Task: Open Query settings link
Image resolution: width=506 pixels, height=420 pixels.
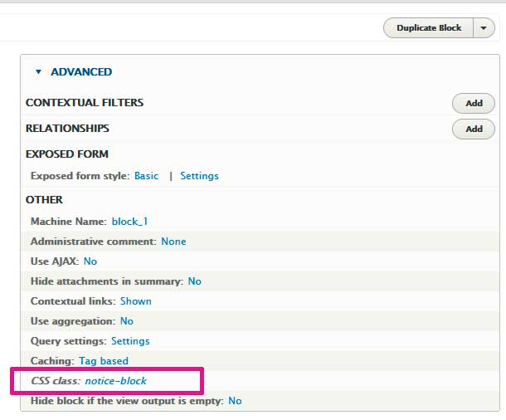Action: pyautogui.click(x=130, y=341)
